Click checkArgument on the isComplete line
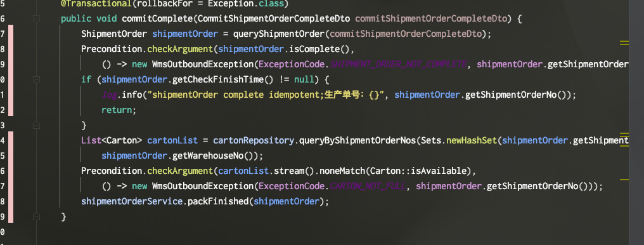The width and height of the screenshot is (644, 245). 180,49
